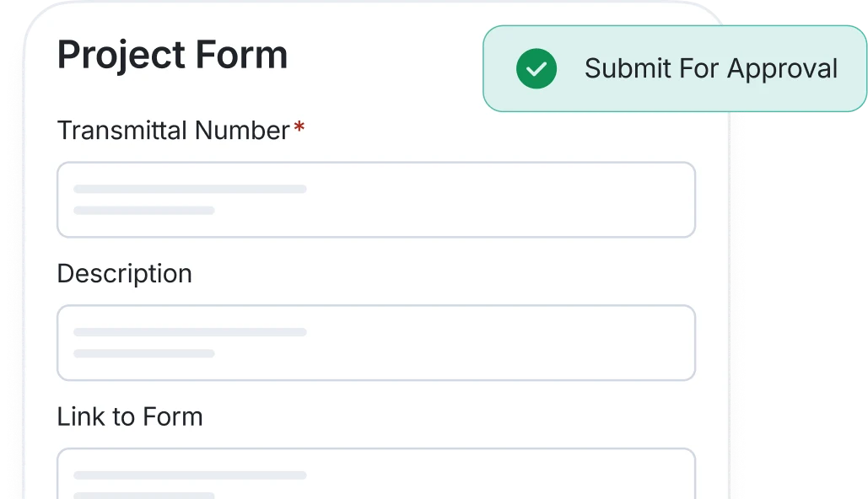Viewport: 868px width, 499px height.
Task: Click the Project Form heading
Action: [x=172, y=55]
